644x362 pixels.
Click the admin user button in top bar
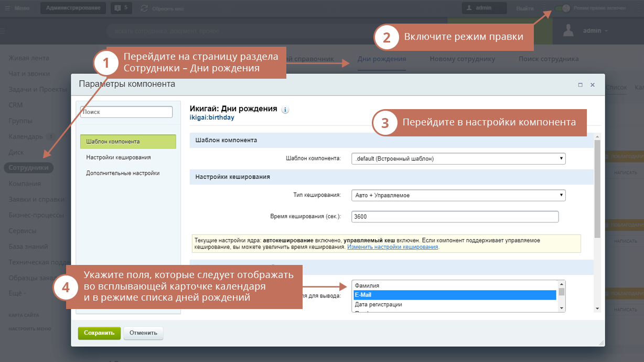(x=484, y=8)
